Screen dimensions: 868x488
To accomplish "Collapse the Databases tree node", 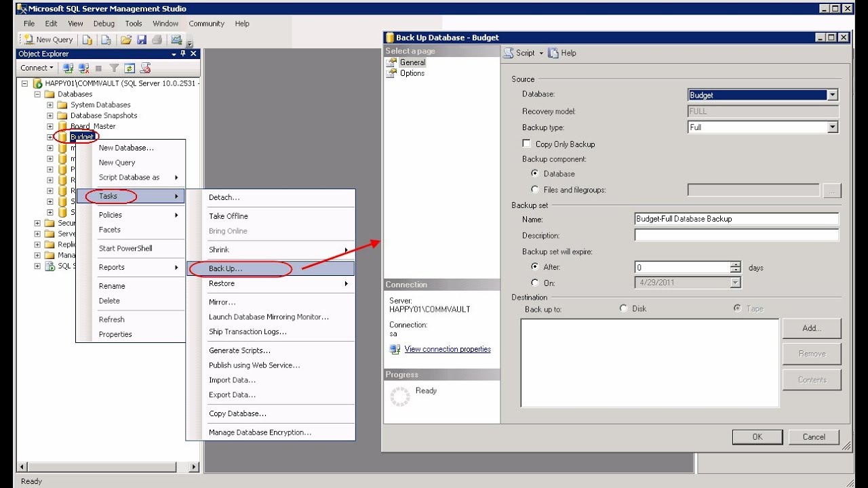I will [x=38, y=94].
